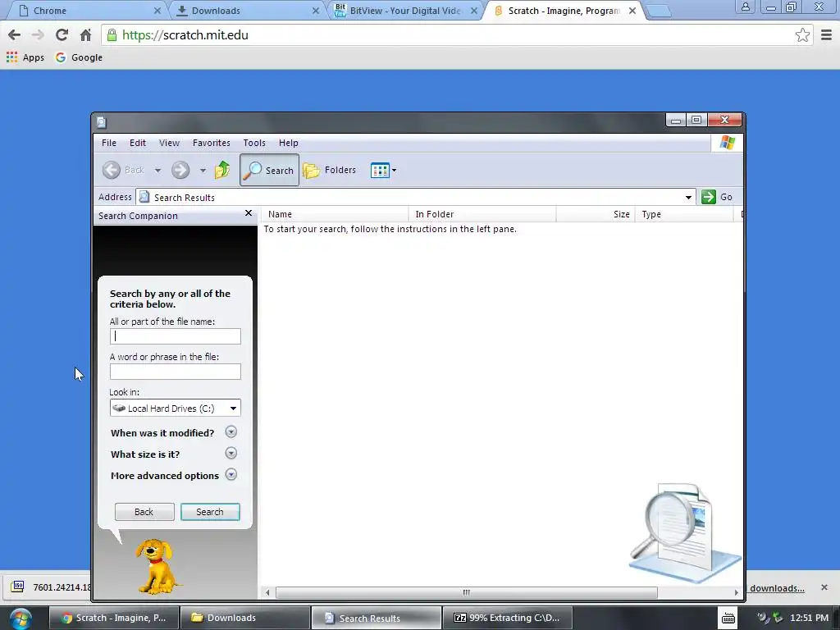Click the Type column header

pyautogui.click(x=684, y=214)
